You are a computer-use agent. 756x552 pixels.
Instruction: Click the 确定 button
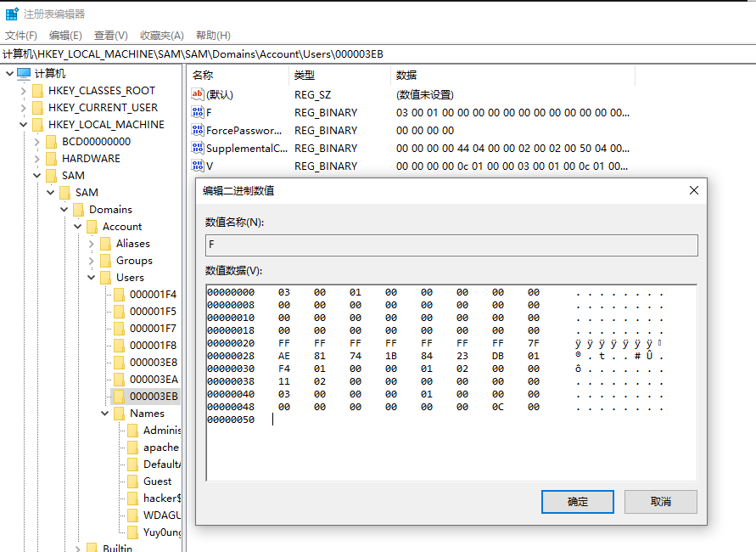click(x=577, y=502)
